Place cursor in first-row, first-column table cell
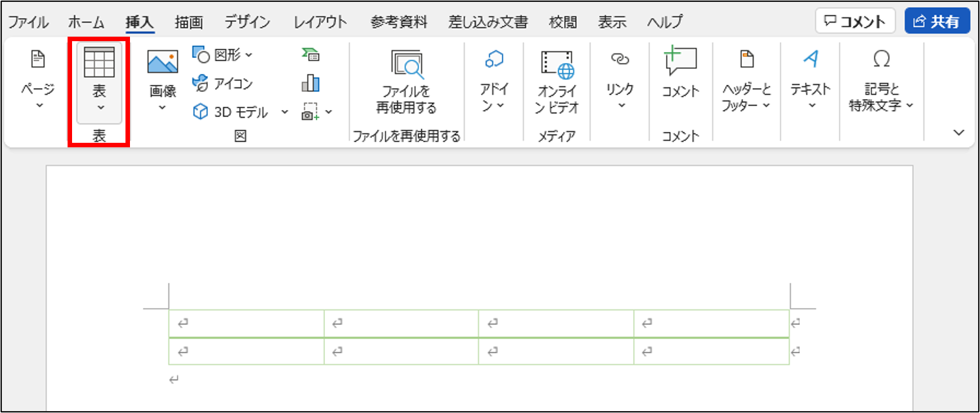Screen dimensions: 980x413 (x=246, y=324)
